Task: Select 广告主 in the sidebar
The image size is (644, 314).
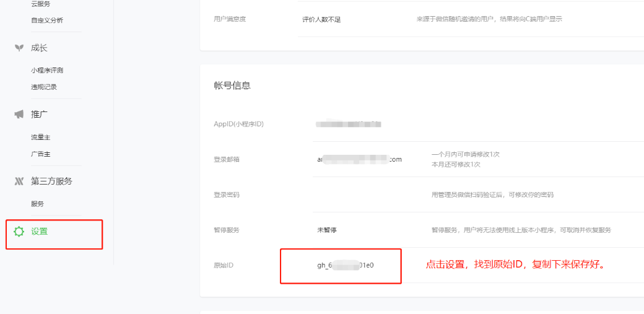Action: (x=41, y=154)
